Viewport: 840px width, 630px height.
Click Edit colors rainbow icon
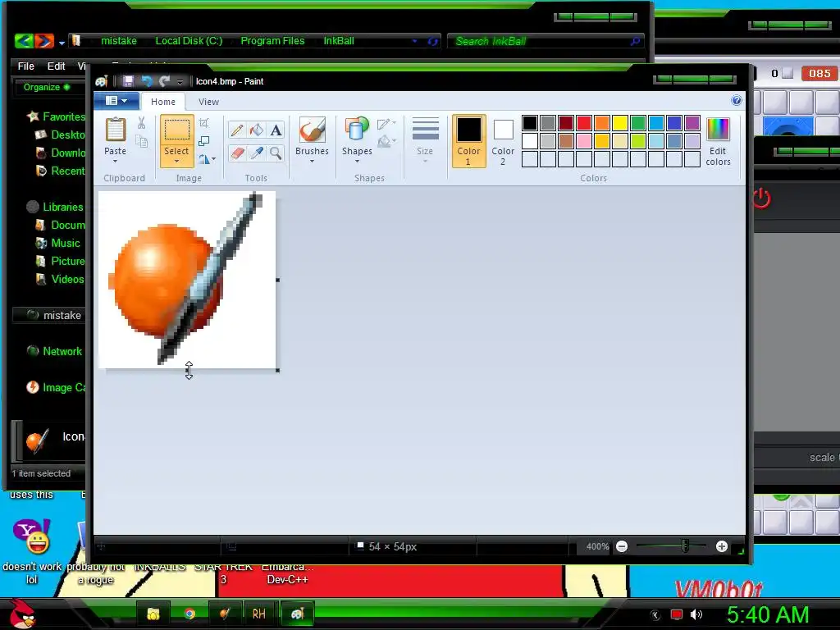click(718, 130)
